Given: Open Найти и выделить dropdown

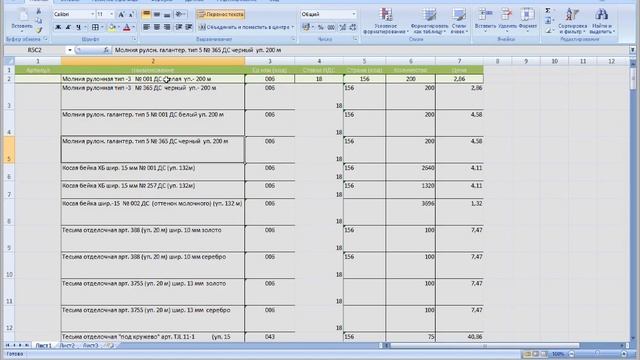Looking at the screenshot, I should tap(602, 20).
